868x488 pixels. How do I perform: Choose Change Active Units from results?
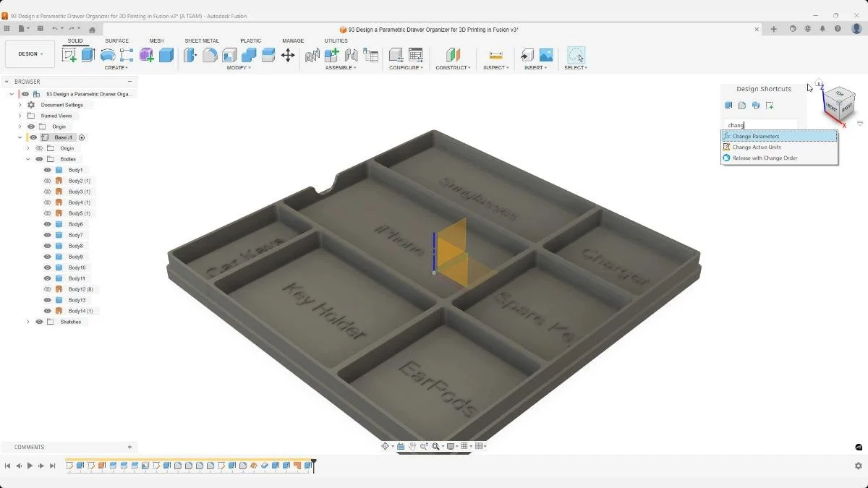[x=779, y=147]
